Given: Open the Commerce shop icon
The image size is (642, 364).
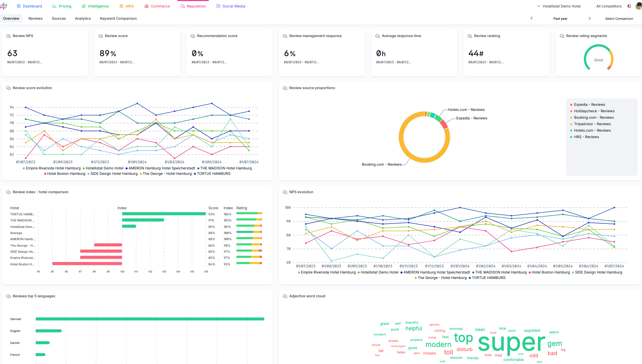Looking at the screenshot, I should pos(147,6).
